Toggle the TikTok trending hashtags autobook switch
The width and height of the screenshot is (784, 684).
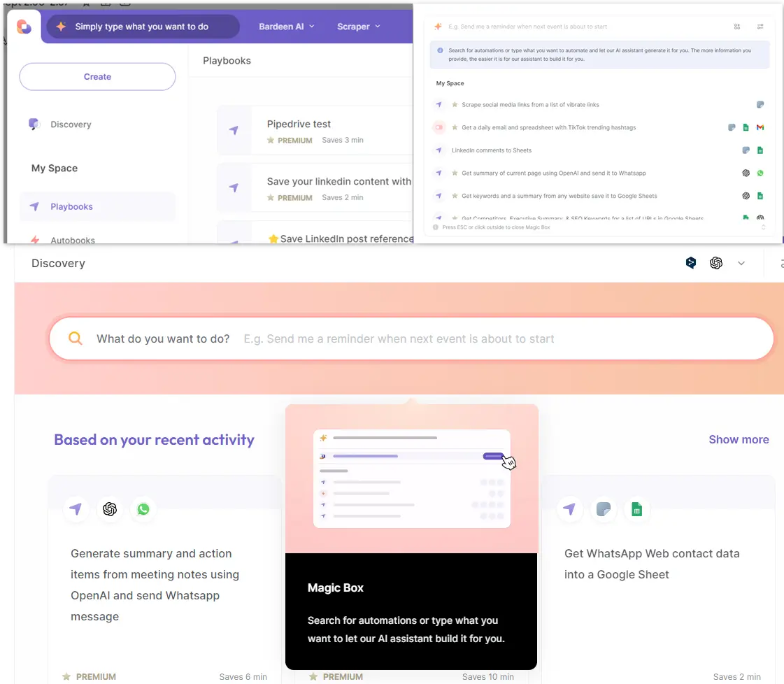click(x=439, y=127)
